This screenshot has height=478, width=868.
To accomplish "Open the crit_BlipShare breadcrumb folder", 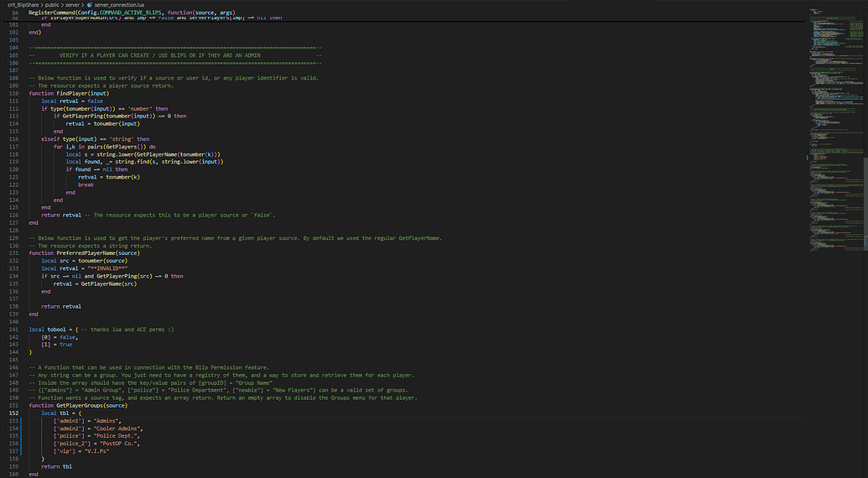I will tap(23, 5).
